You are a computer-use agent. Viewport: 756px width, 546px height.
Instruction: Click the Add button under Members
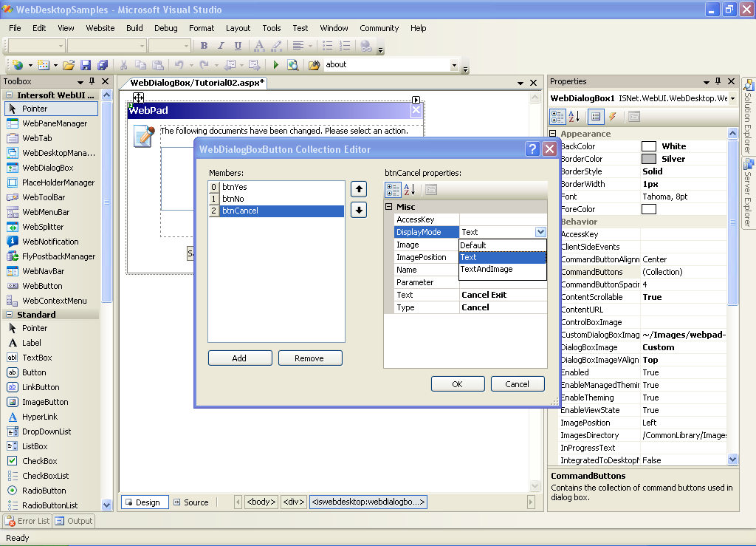240,358
